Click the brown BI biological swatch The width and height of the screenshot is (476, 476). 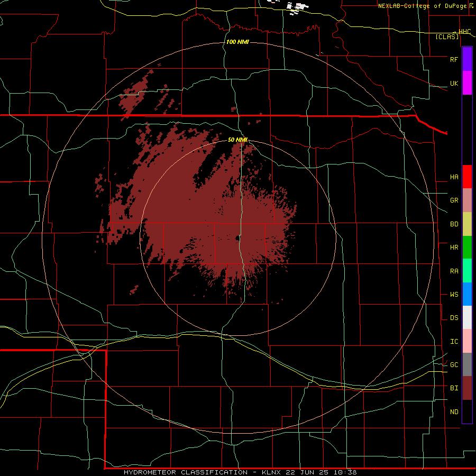pyautogui.click(x=467, y=388)
